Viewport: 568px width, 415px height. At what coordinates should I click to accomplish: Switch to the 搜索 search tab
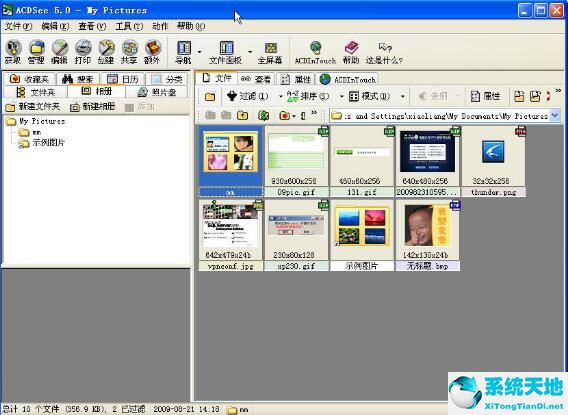coord(78,79)
